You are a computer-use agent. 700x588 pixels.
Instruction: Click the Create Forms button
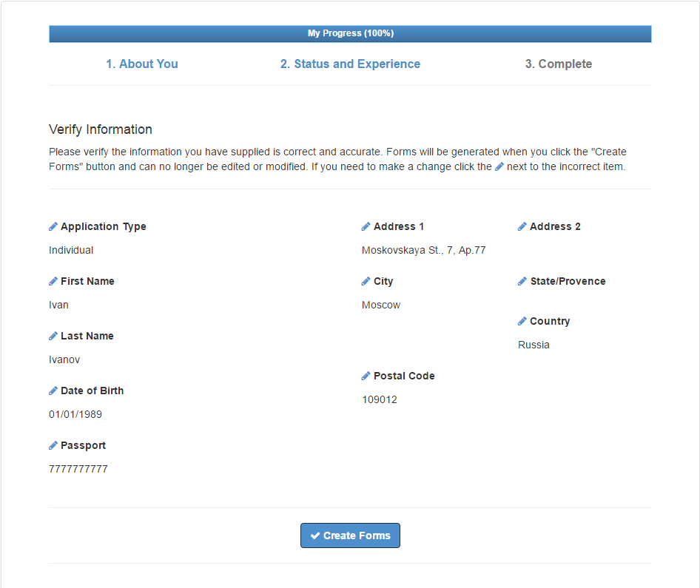click(351, 535)
